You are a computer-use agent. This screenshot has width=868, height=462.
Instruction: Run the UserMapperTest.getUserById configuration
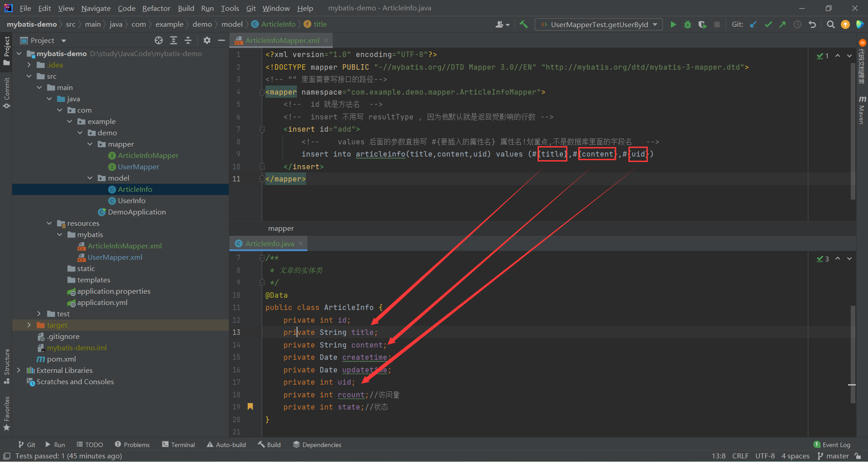(x=673, y=24)
